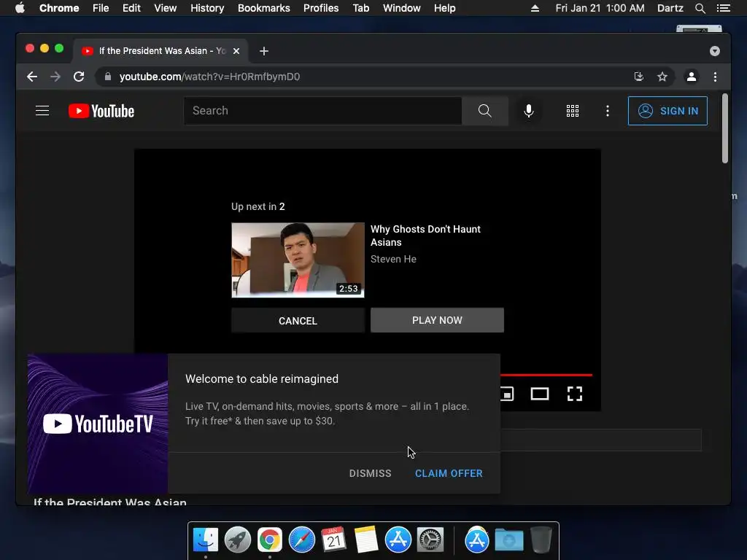Screen dimensions: 747x560
Task: Switch to theater mode
Action: (x=540, y=394)
